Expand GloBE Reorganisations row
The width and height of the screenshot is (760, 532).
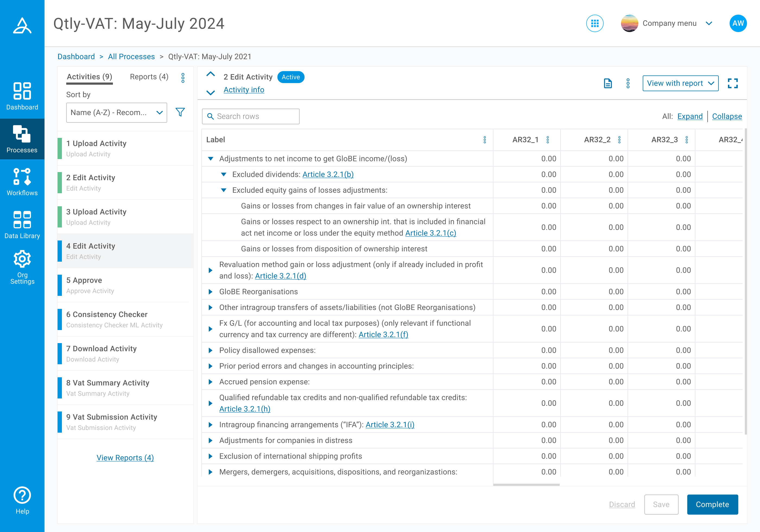click(x=211, y=292)
